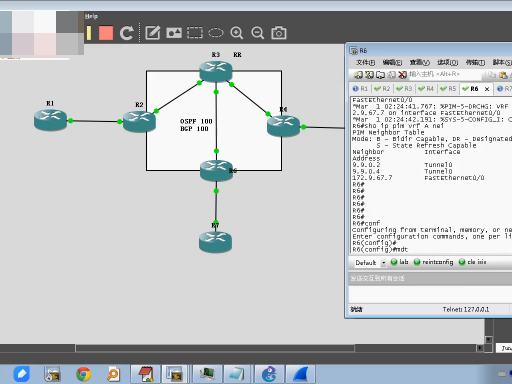Click the chat input area below terminal
This screenshot has width=512, height=384.
pos(430,294)
